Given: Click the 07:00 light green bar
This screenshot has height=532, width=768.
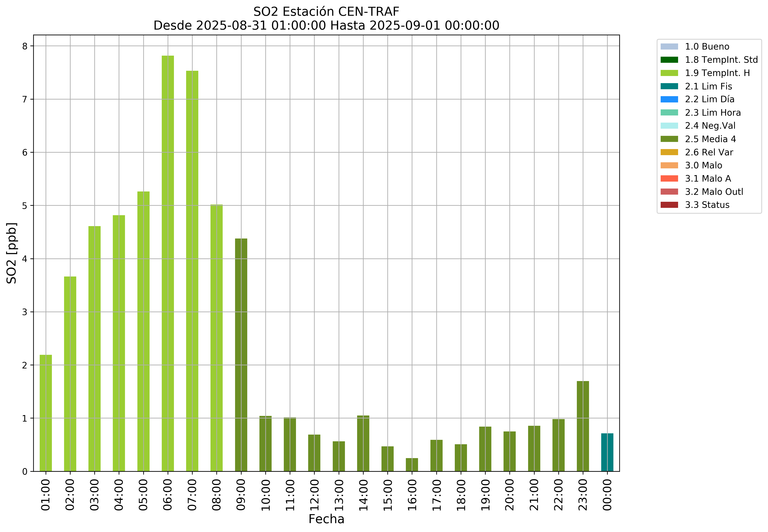Looking at the screenshot, I should pos(192,271).
